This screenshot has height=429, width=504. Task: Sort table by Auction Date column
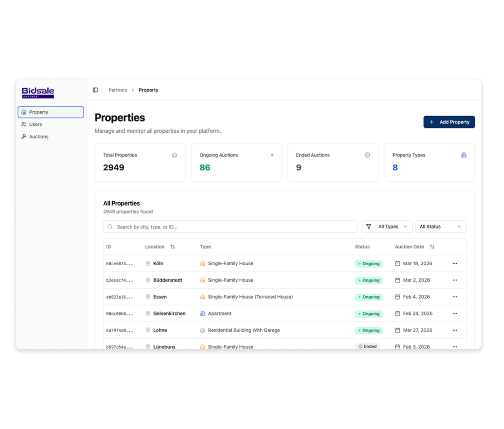point(432,247)
